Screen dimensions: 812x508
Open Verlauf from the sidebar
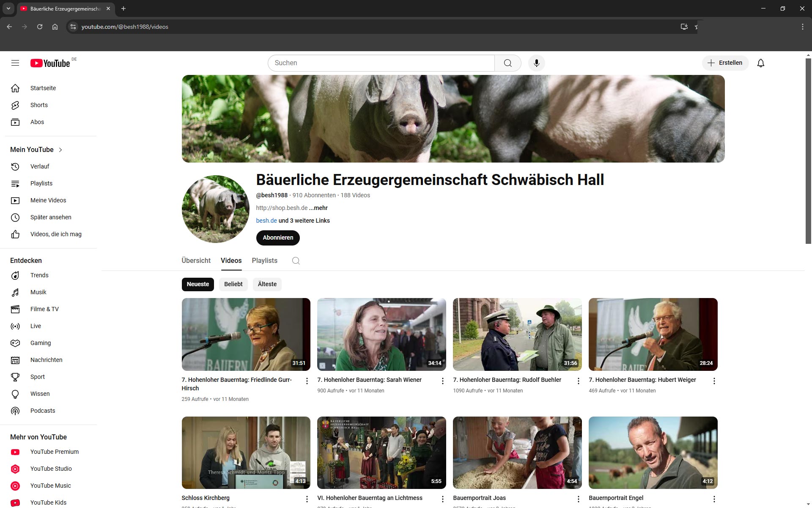[39, 166]
